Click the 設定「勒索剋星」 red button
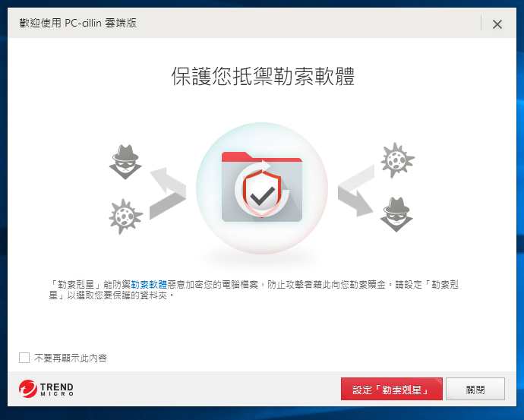This screenshot has height=420, width=524. [391, 389]
